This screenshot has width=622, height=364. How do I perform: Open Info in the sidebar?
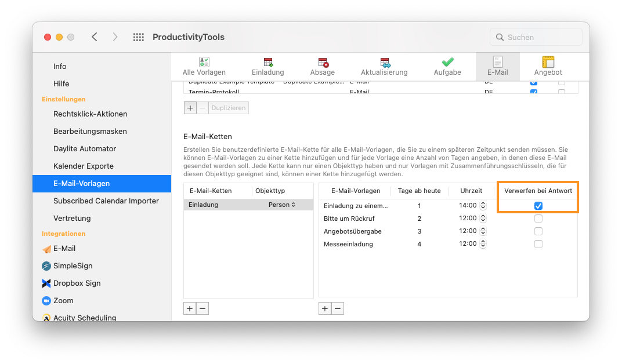(60, 66)
